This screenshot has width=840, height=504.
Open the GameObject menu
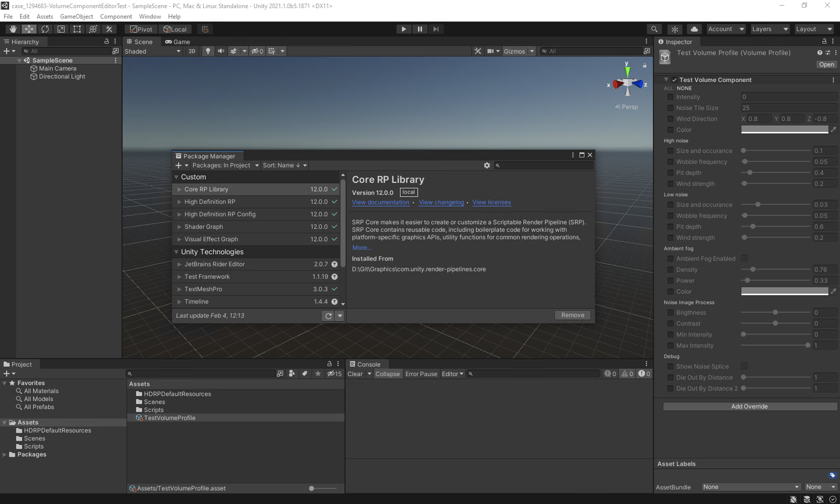point(76,16)
